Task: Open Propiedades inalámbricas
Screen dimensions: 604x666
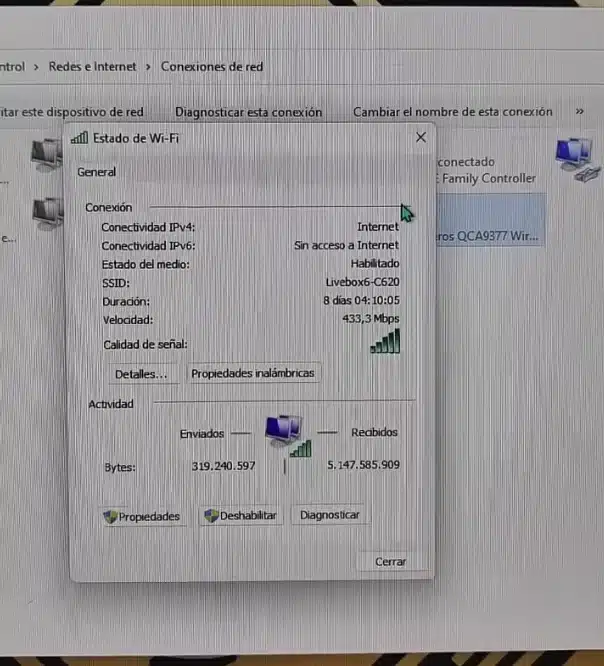Action: [253, 373]
